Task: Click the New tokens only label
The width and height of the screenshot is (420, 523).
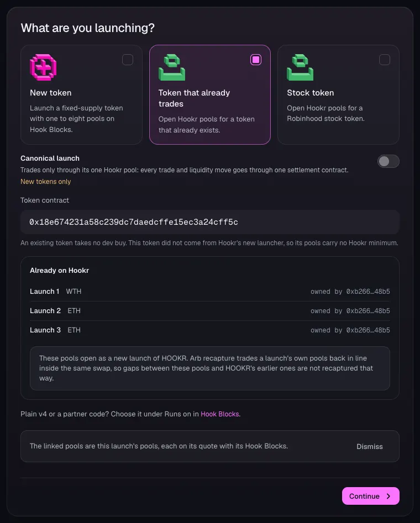Action: click(46, 182)
